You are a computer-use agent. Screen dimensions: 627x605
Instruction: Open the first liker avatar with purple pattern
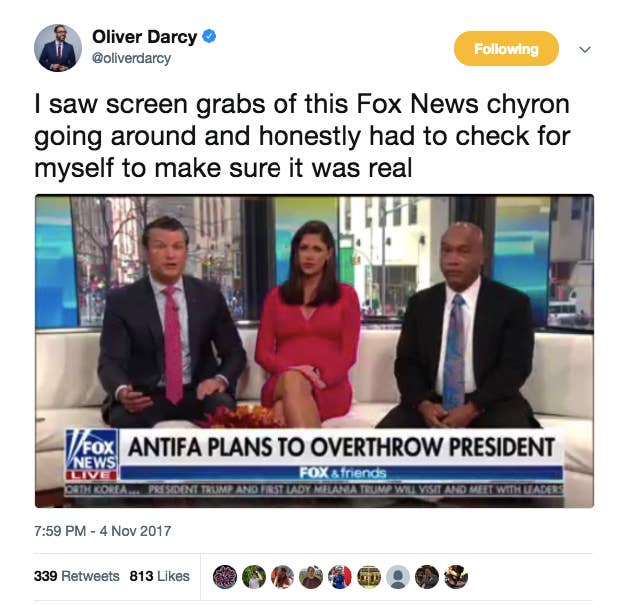point(225,577)
